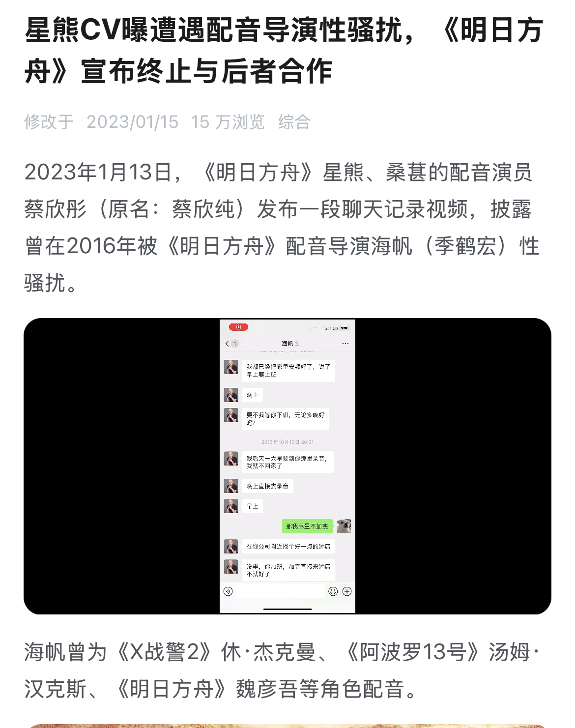Tap the plus attachment icon
Viewport: 575px width, 728px height.
point(347,591)
